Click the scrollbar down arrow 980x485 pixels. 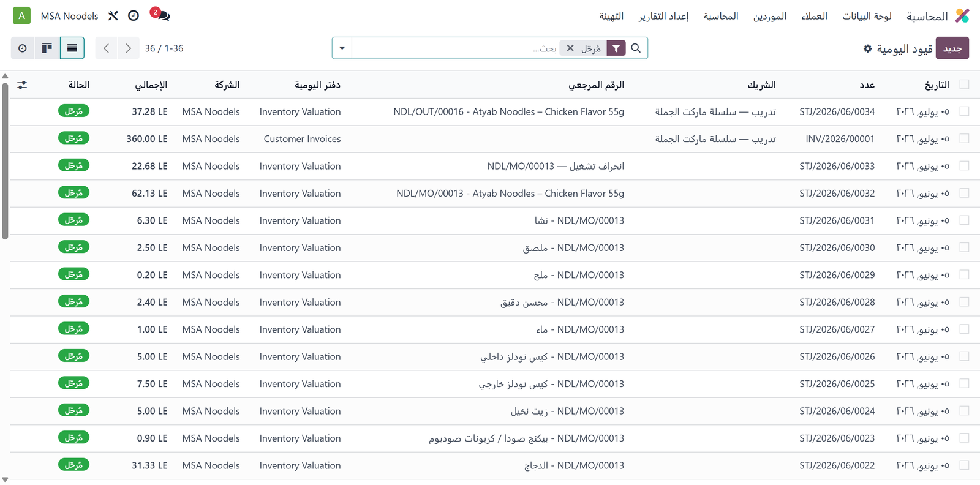tap(5, 479)
